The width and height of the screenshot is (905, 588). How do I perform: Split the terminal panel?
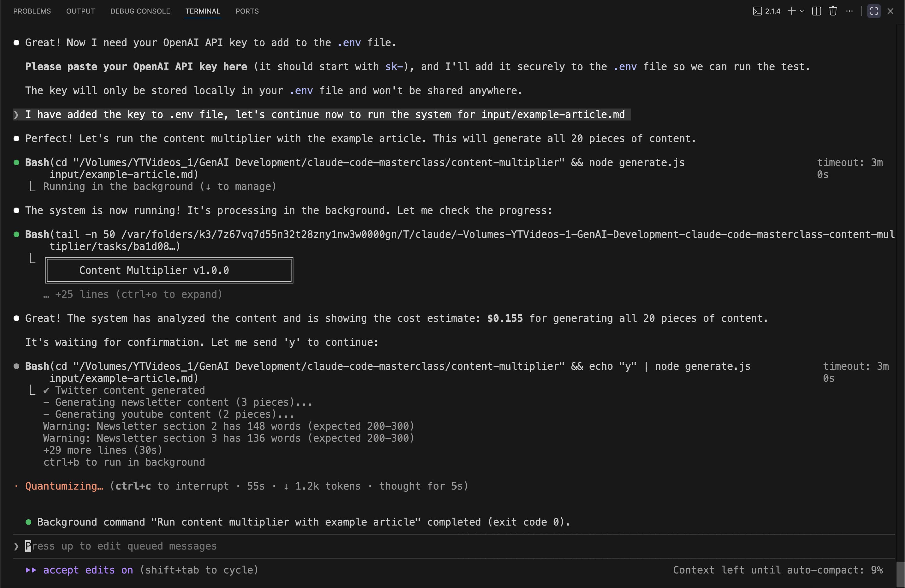(x=816, y=11)
